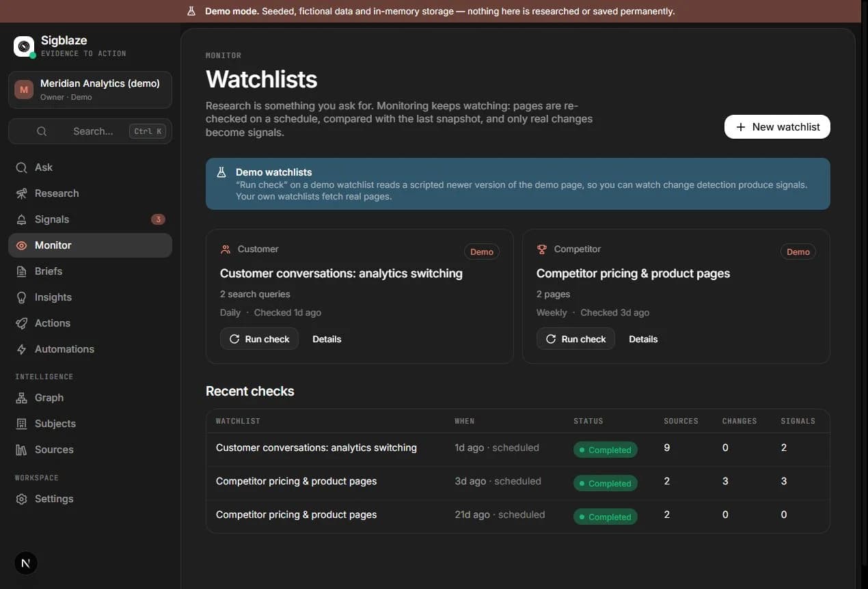Click the Signals count badge 3
This screenshot has height=589, width=868.
tap(158, 219)
